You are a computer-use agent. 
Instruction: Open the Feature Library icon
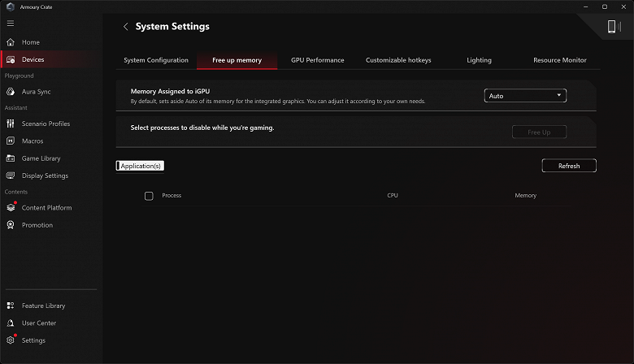[x=11, y=305]
